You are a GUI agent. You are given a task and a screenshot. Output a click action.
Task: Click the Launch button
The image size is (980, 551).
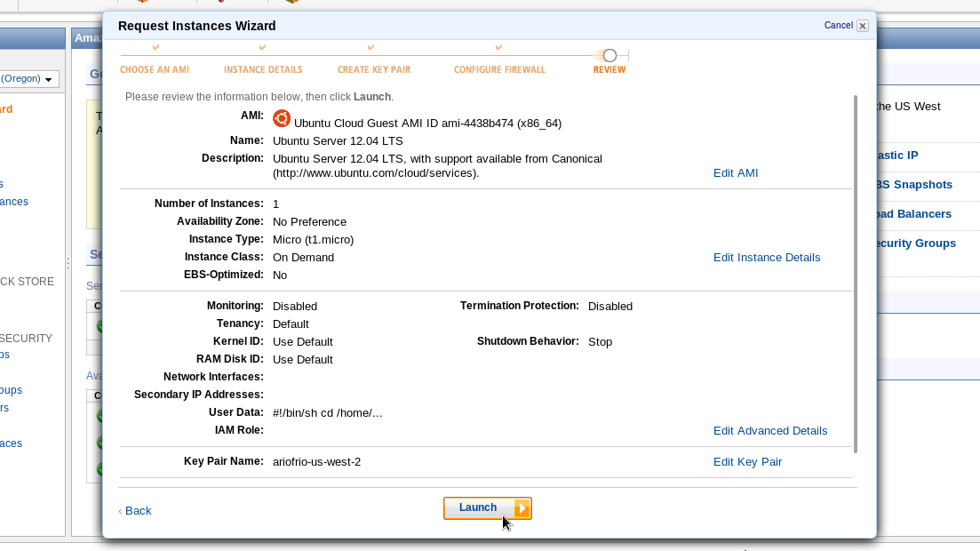tap(488, 507)
